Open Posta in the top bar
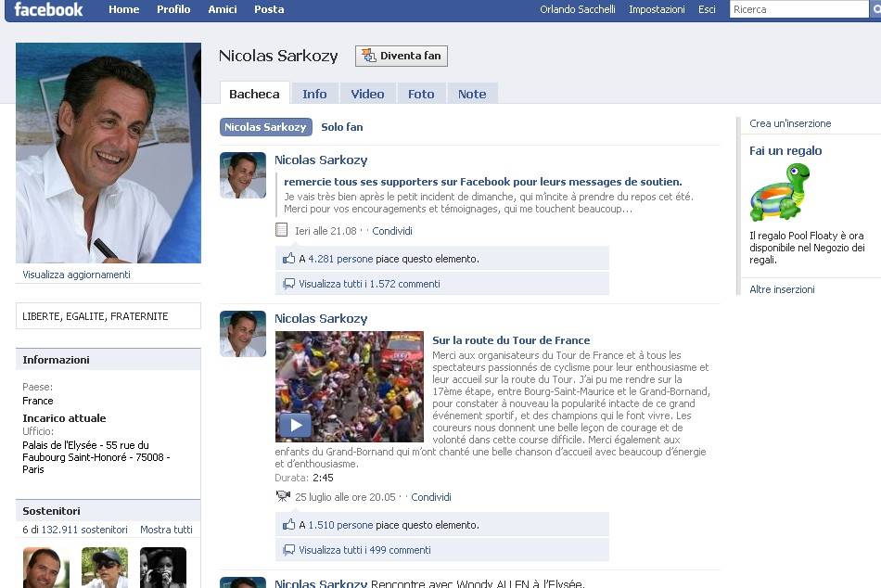881x588 pixels. [269, 9]
